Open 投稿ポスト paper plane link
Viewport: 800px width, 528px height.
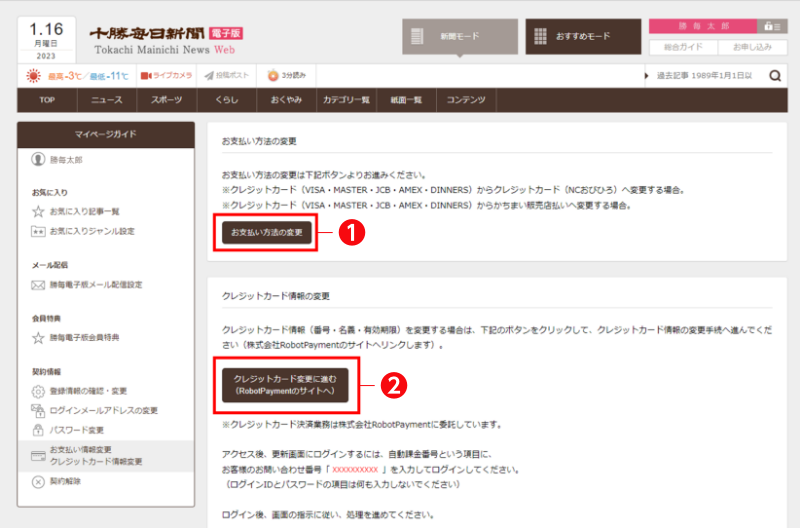(227, 76)
